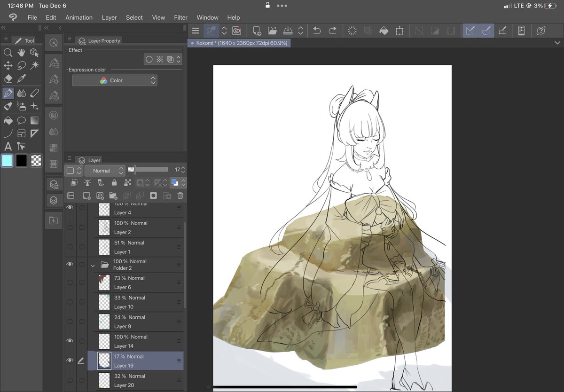Screen dimensions: 564x392
Task: Select the Text tool
Action: point(8,147)
